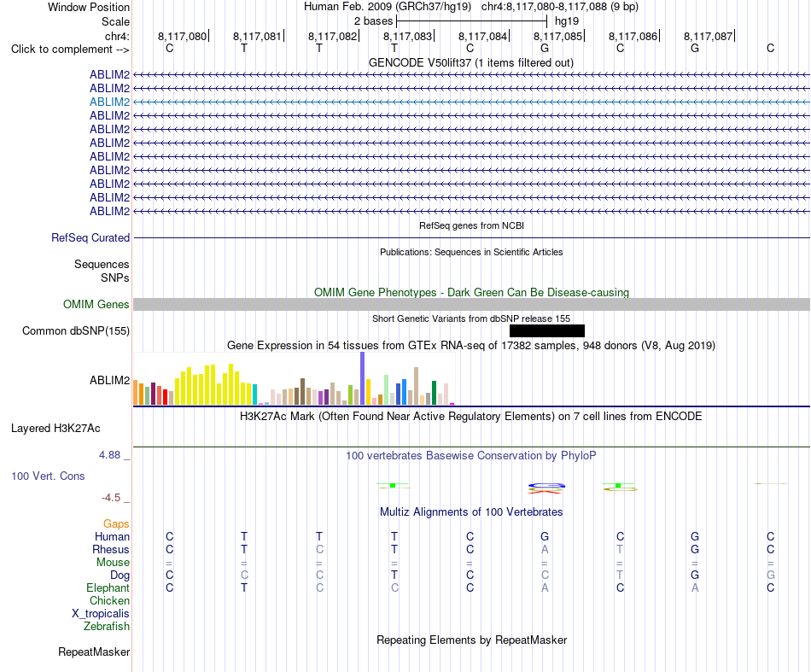Click the tallest purple bar in GTEx chart
The height and width of the screenshot is (672, 811).
coord(363,378)
